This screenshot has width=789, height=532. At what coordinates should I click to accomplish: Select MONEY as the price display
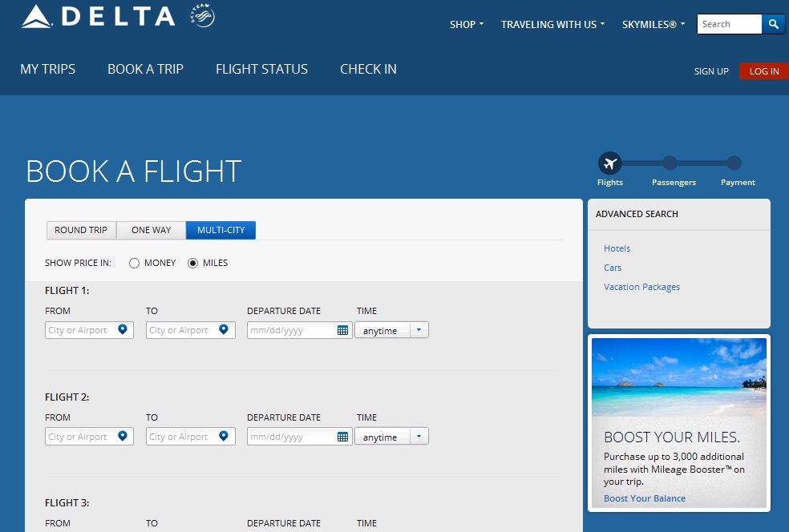tap(135, 263)
